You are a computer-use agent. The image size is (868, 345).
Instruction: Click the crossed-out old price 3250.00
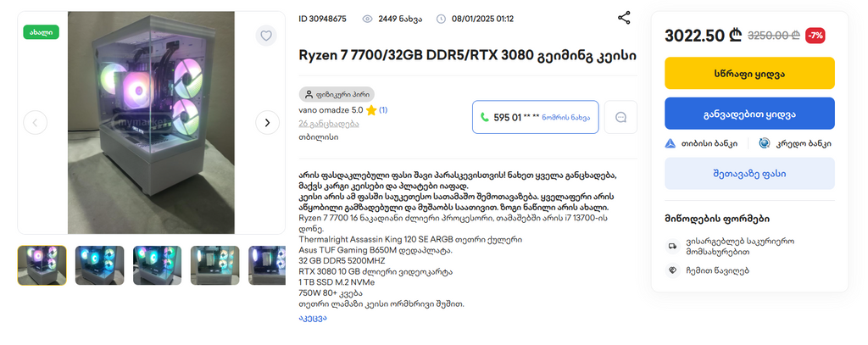click(x=774, y=36)
